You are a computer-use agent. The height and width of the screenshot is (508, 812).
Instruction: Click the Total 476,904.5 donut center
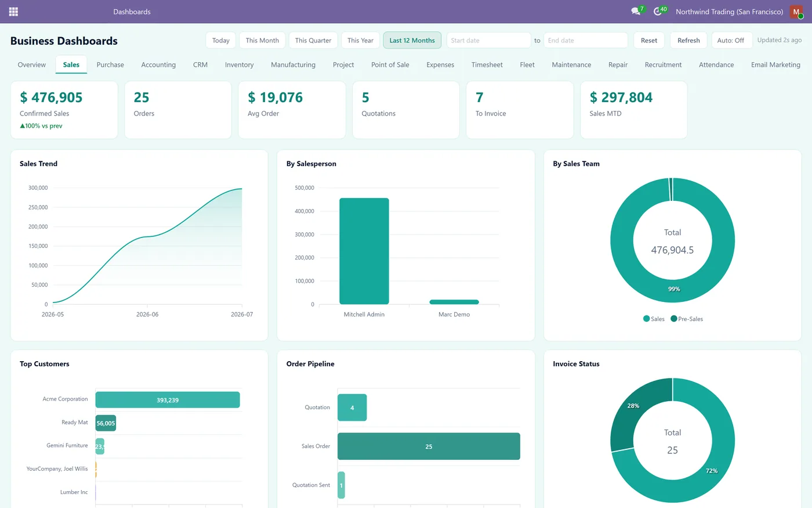point(672,241)
